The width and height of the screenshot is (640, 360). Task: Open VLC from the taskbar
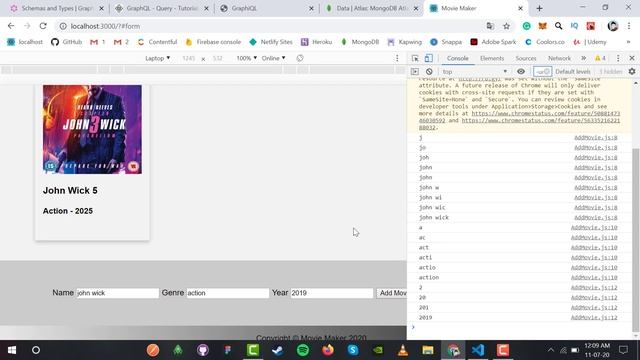[403, 350]
